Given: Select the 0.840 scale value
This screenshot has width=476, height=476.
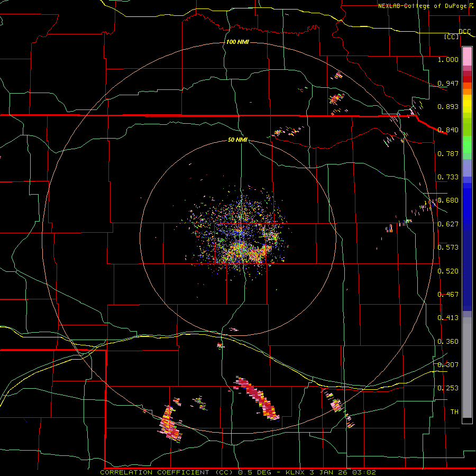Looking at the screenshot, I should click(448, 130).
